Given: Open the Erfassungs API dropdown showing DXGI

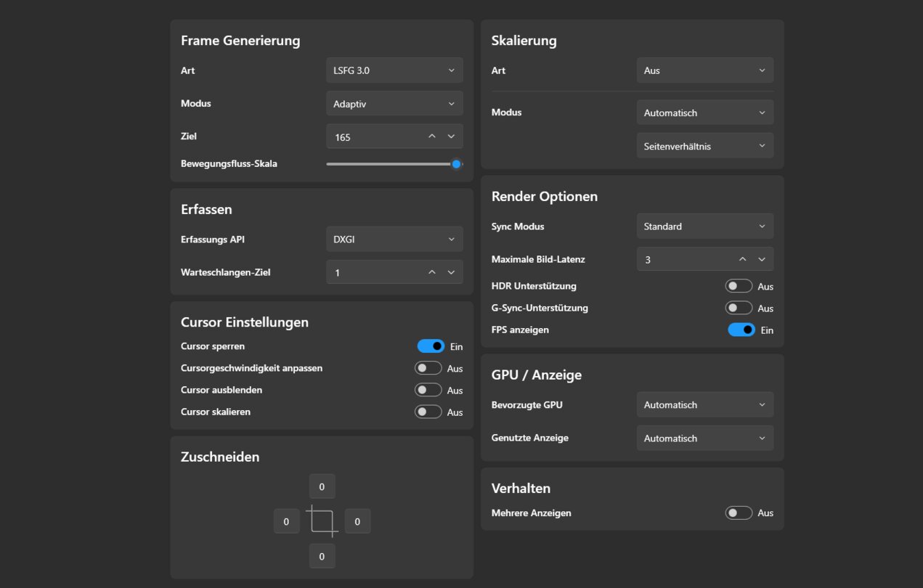Looking at the screenshot, I should 394,240.
